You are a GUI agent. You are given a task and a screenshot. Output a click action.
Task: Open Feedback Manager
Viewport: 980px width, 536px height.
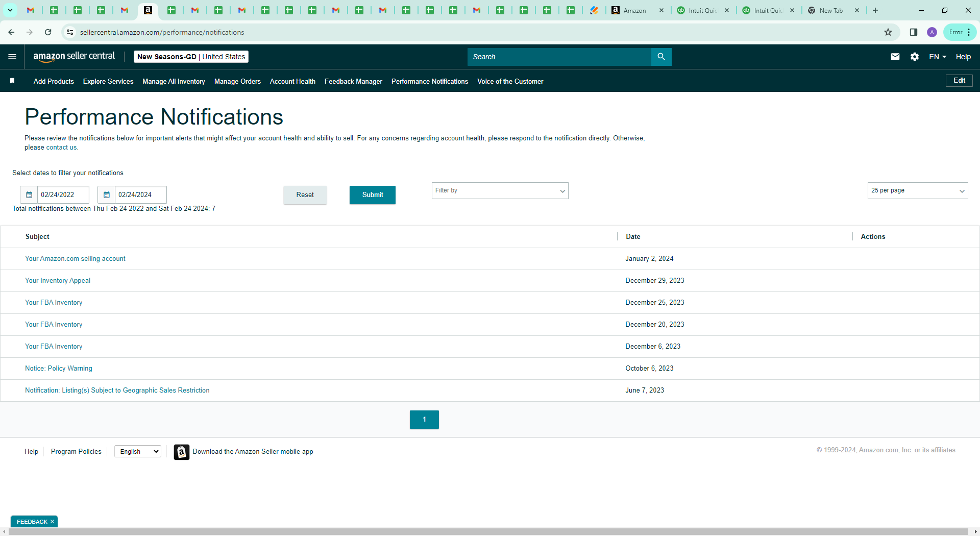(x=353, y=81)
